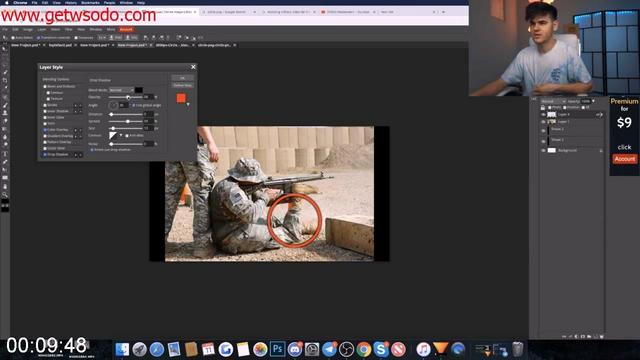Click the red Account menu button

tap(126, 29)
